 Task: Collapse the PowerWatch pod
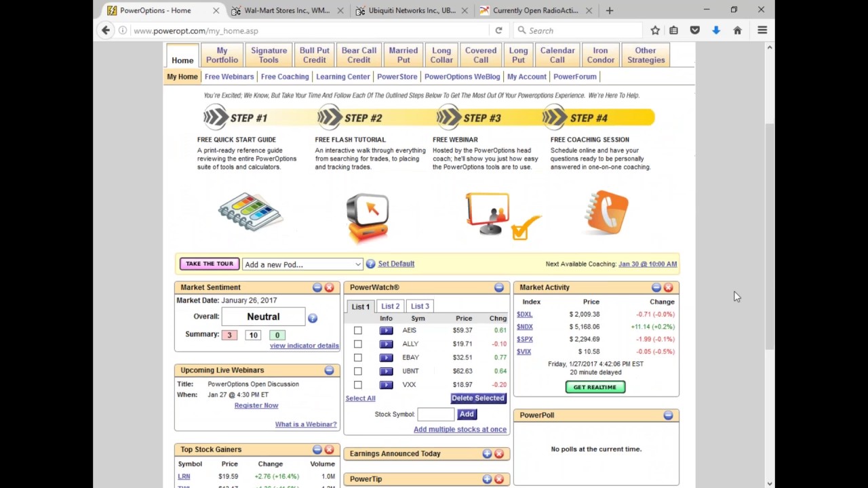[499, 287]
